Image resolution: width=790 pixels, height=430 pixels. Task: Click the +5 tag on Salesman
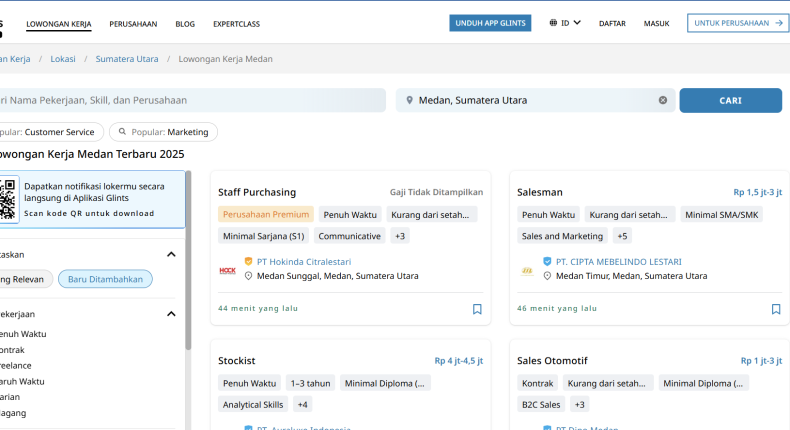[x=622, y=236]
